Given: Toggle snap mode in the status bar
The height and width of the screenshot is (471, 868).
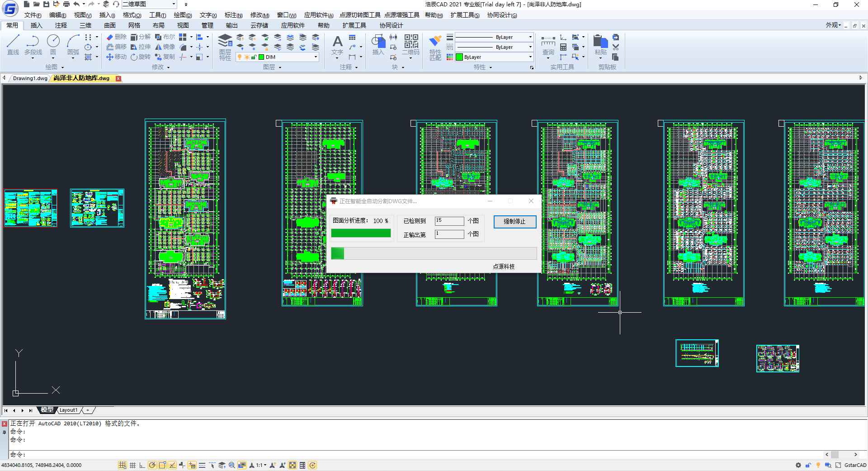Looking at the screenshot, I should click(123, 465).
